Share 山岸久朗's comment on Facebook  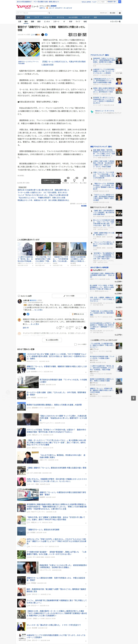(x=28, y=314)
